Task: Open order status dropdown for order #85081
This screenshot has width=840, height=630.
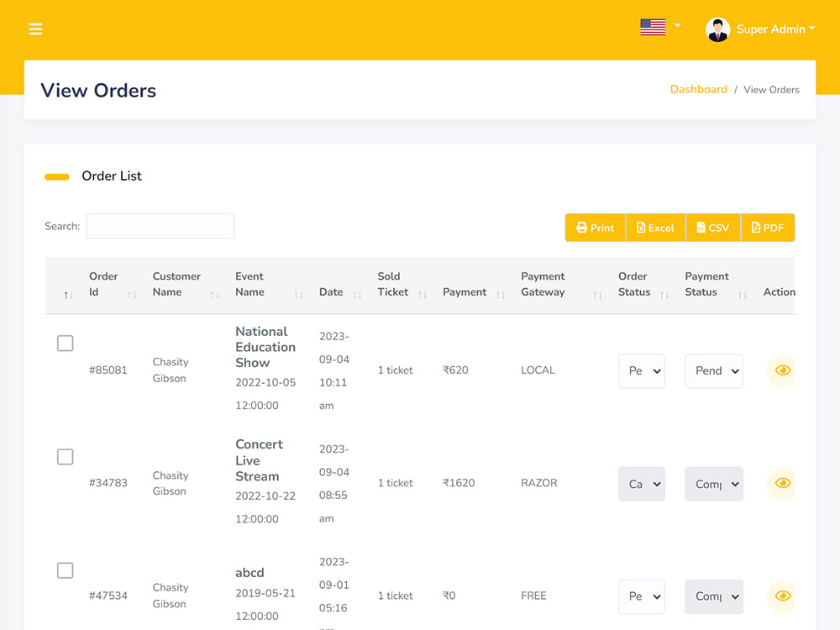Action: coord(641,370)
